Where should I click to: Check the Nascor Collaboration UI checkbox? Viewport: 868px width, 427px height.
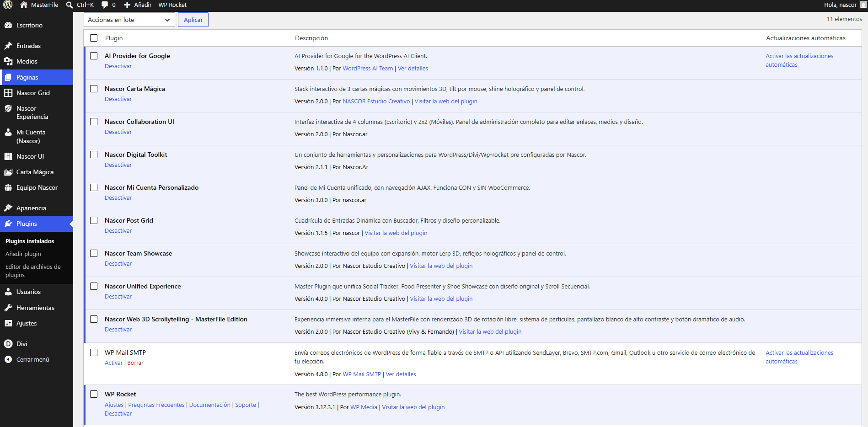94,122
